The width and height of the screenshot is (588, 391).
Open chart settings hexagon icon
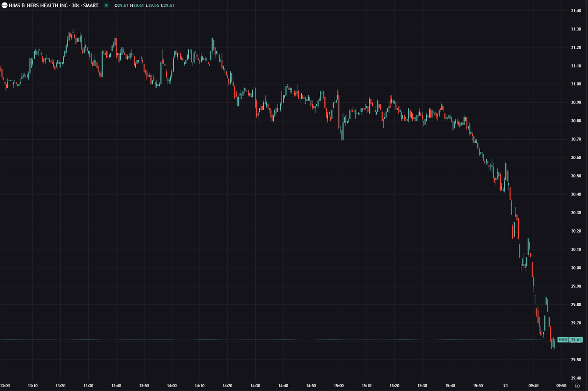(577, 386)
